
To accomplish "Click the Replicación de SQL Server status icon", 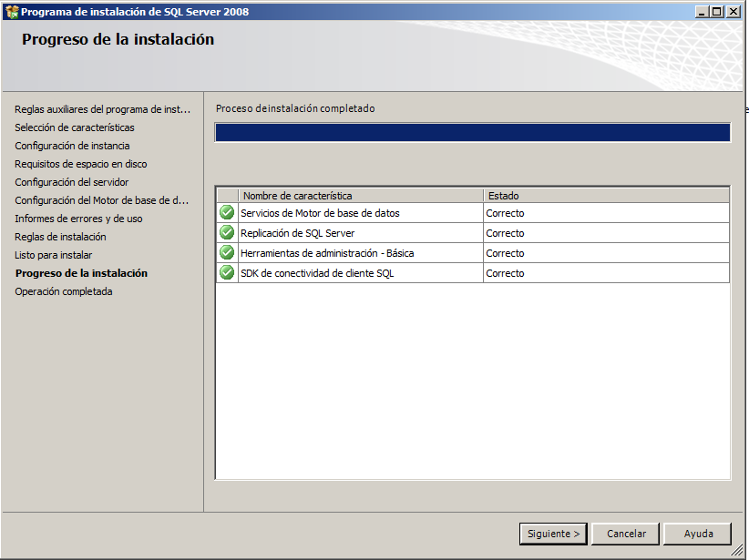I will click(227, 233).
